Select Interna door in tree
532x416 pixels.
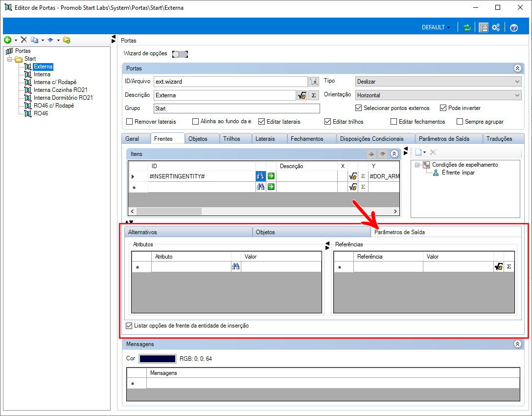[42, 74]
